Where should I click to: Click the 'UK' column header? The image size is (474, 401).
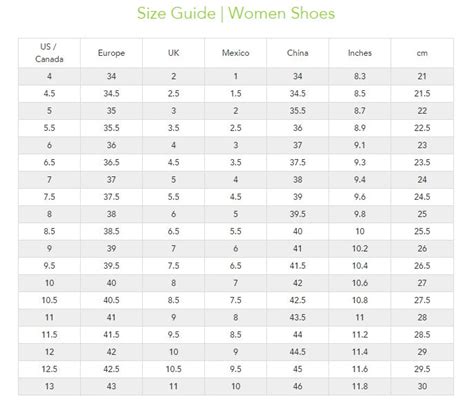(173, 53)
